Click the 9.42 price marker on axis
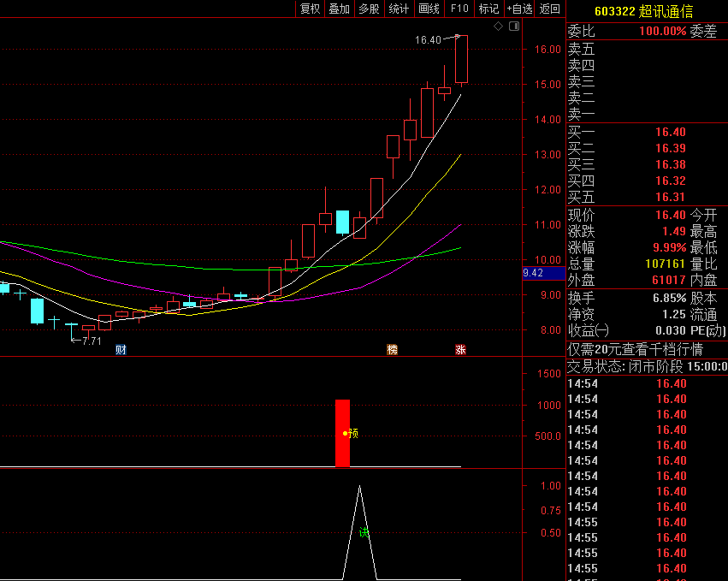This screenshot has height=581, width=728. 533,274
